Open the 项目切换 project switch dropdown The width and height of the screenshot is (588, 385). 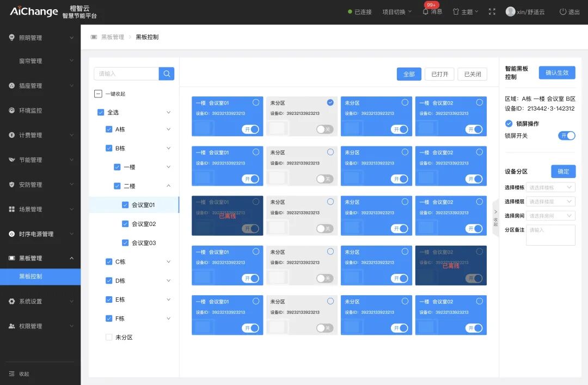click(397, 12)
